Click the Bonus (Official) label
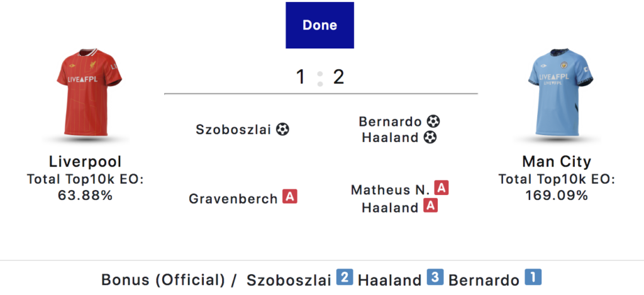Image resolution: width=644 pixels, height=295 pixels. [x=163, y=280]
